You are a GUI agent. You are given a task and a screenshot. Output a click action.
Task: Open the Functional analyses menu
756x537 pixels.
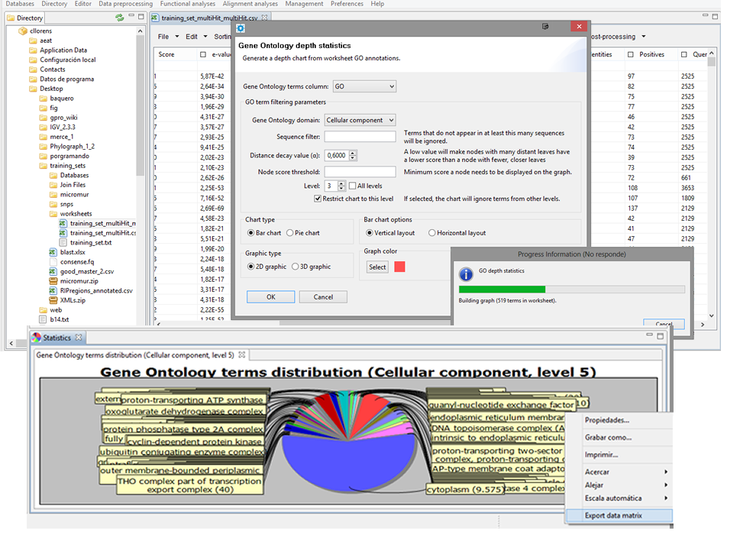[x=187, y=4]
